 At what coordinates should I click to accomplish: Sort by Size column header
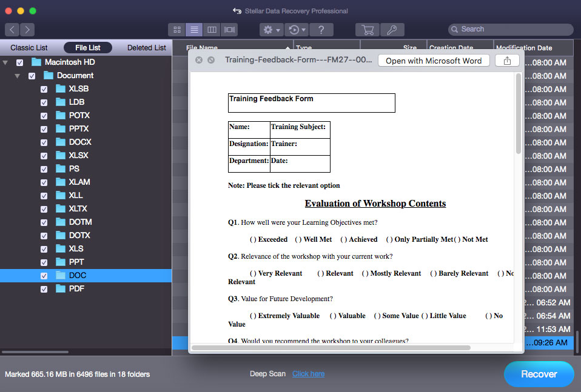pyautogui.click(x=393, y=48)
